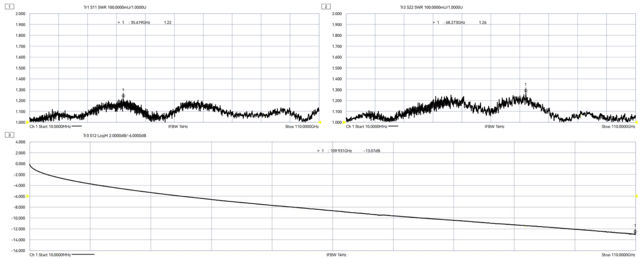Screen dimensions: 644x258
Task: Select marker 1 diamond on the S12 trace
Action: (x=635, y=232)
